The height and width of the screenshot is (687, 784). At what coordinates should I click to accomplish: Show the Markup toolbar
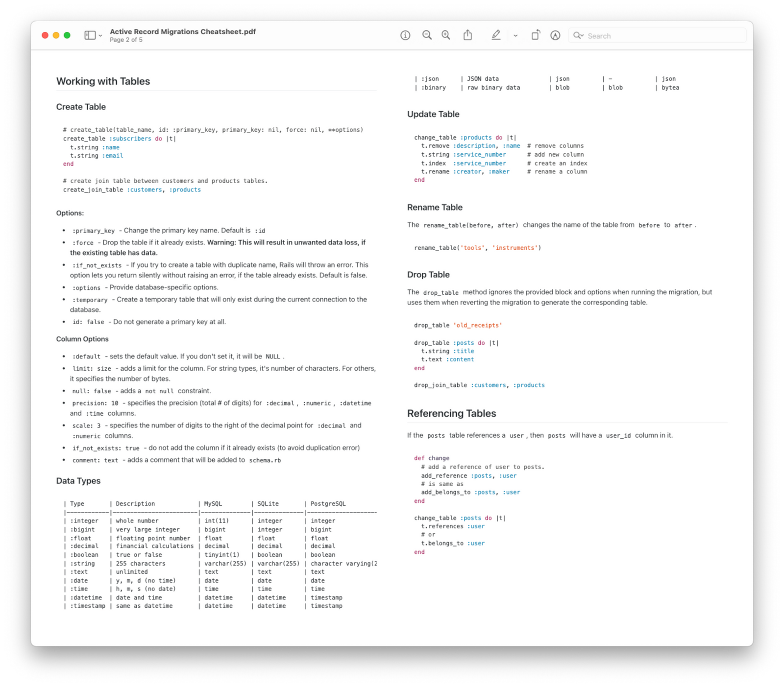555,35
